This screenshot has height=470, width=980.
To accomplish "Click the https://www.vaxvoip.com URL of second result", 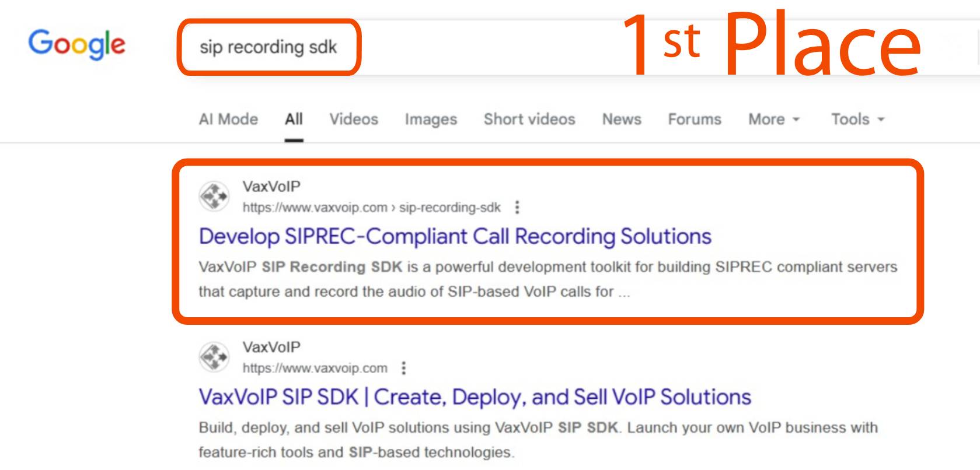I will 315,368.
